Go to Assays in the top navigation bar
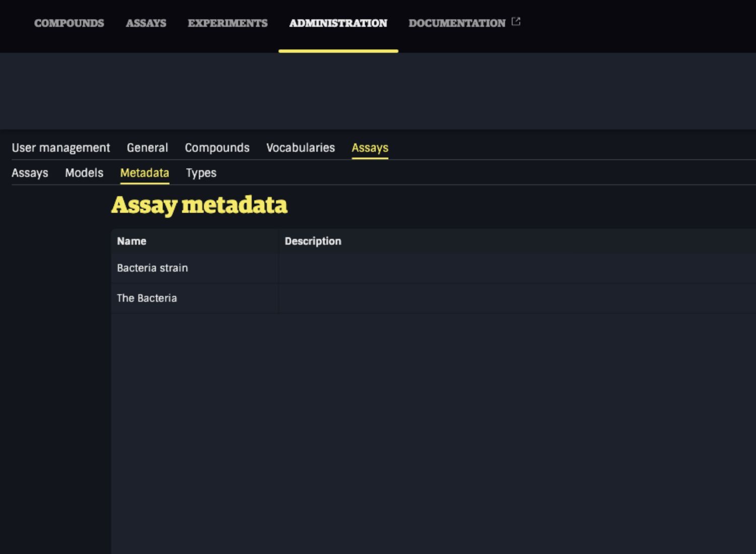The image size is (756, 554). [x=146, y=23]
